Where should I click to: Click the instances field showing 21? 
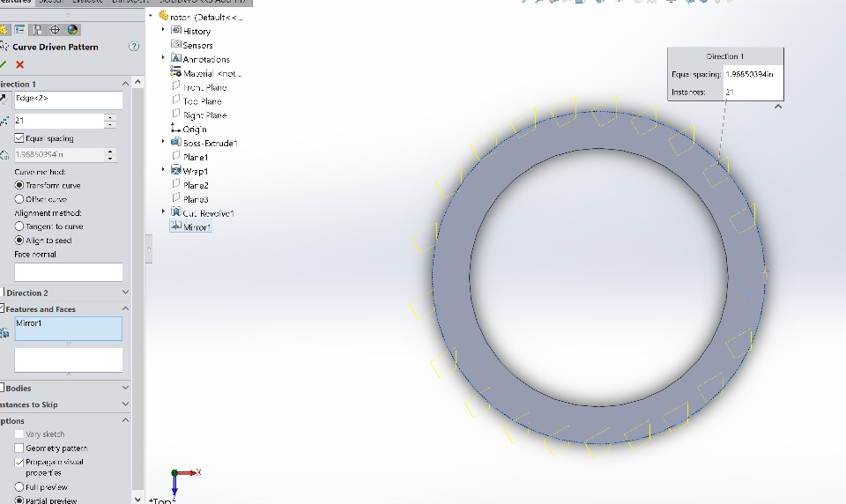click(59, 121)
